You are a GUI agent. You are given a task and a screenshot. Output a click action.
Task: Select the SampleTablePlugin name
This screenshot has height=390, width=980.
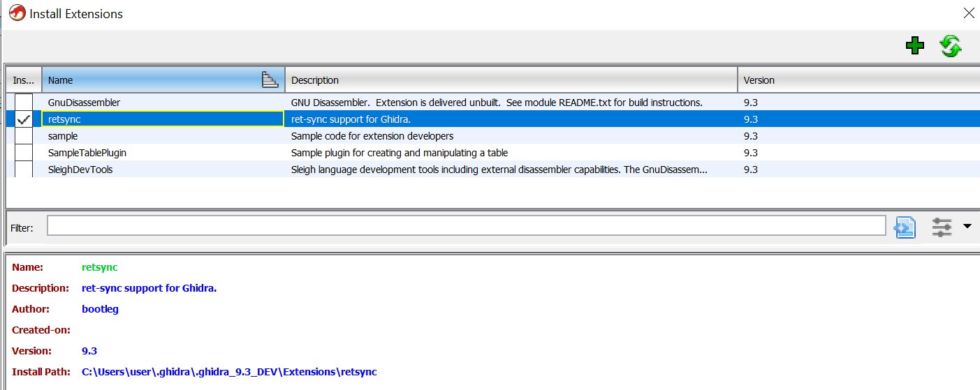point(87,153)
